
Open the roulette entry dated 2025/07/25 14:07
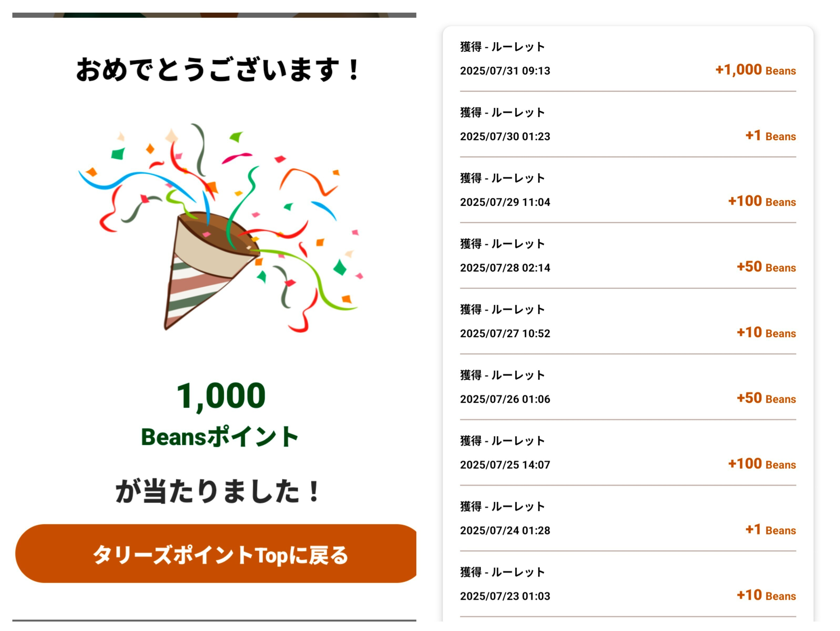pyautogui.click(x=627, y=453)
